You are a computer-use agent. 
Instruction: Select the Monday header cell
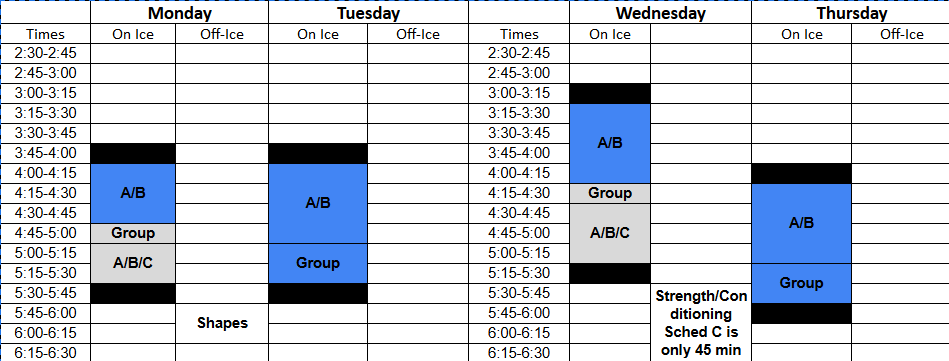(179, 13)
